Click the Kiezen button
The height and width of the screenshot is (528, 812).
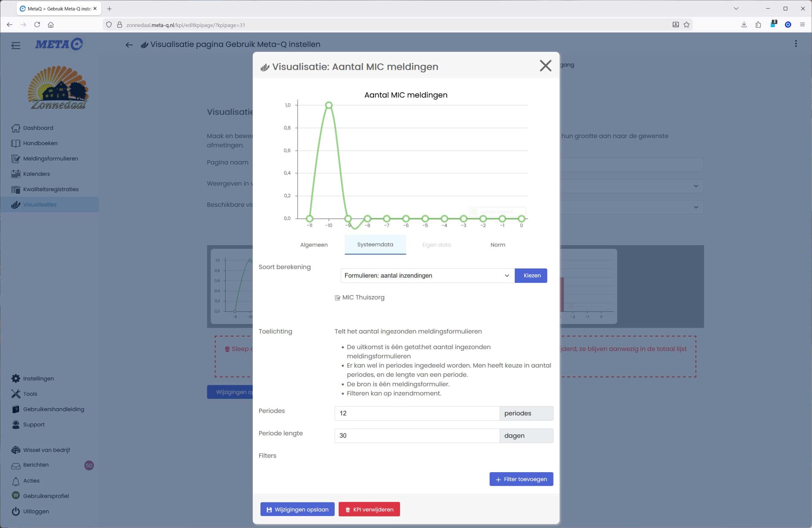point(532,275)
